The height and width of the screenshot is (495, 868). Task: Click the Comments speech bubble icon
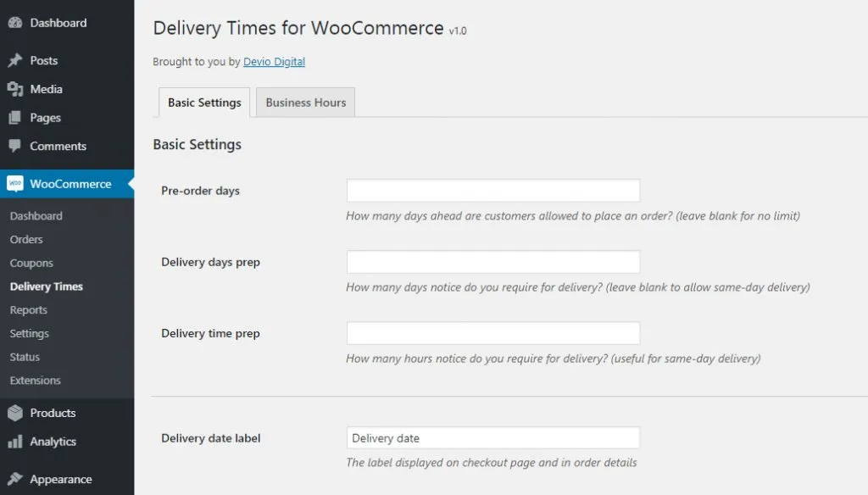click(15, 146)
